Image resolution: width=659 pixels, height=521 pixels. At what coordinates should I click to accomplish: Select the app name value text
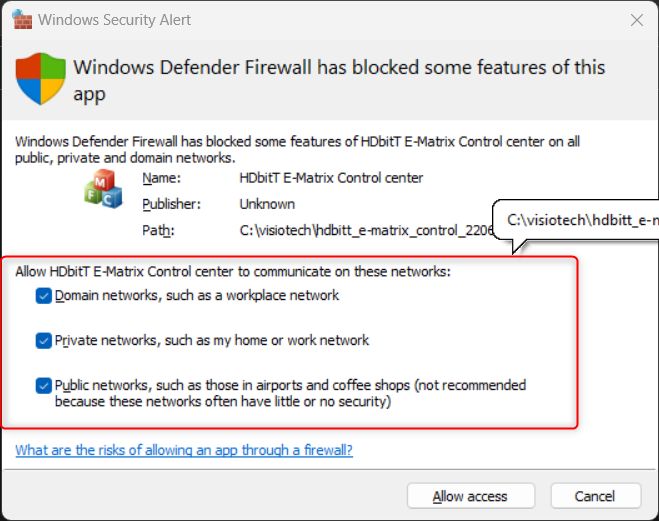pyautogui.click(x=317, y=179)
